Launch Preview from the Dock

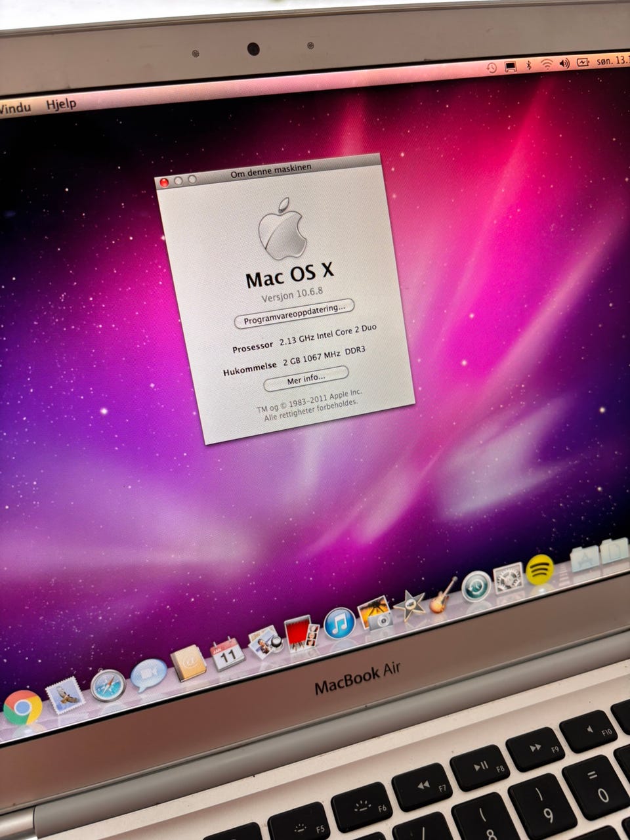tap(265, 642)
